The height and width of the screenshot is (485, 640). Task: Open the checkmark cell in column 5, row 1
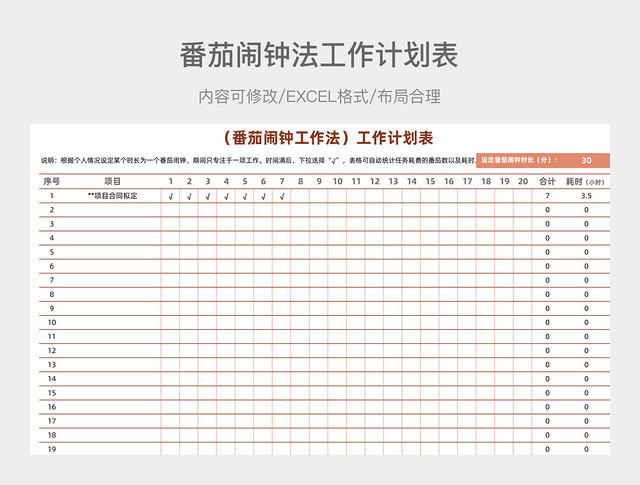tap(245, 196)
